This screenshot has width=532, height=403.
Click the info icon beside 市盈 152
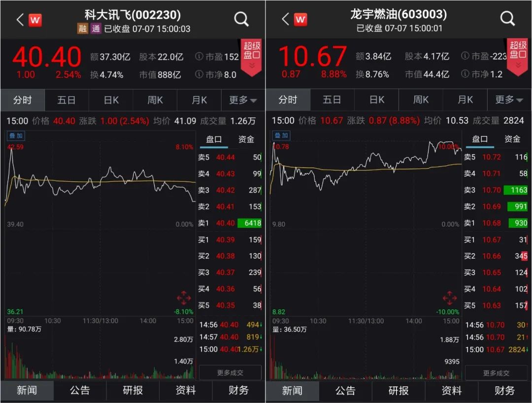pos(199,56)
